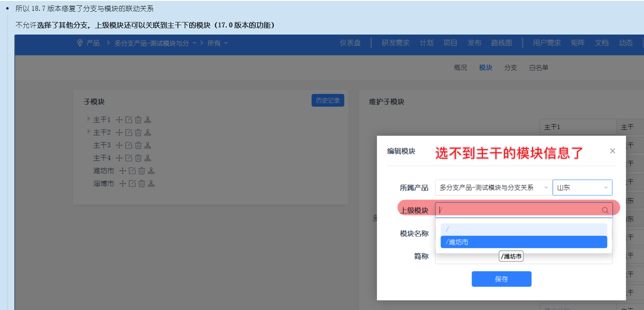Viewport: 644px width, 310px height.
Task: Click the location pin icon beside 产品
Action: (x=80, y=43)
